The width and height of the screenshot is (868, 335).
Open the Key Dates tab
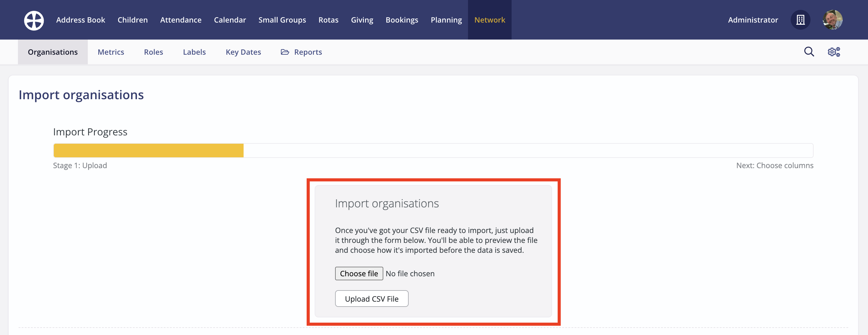(243, 52)
